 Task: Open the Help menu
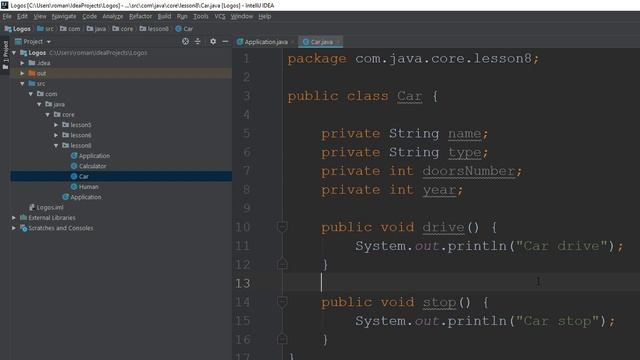264,16
